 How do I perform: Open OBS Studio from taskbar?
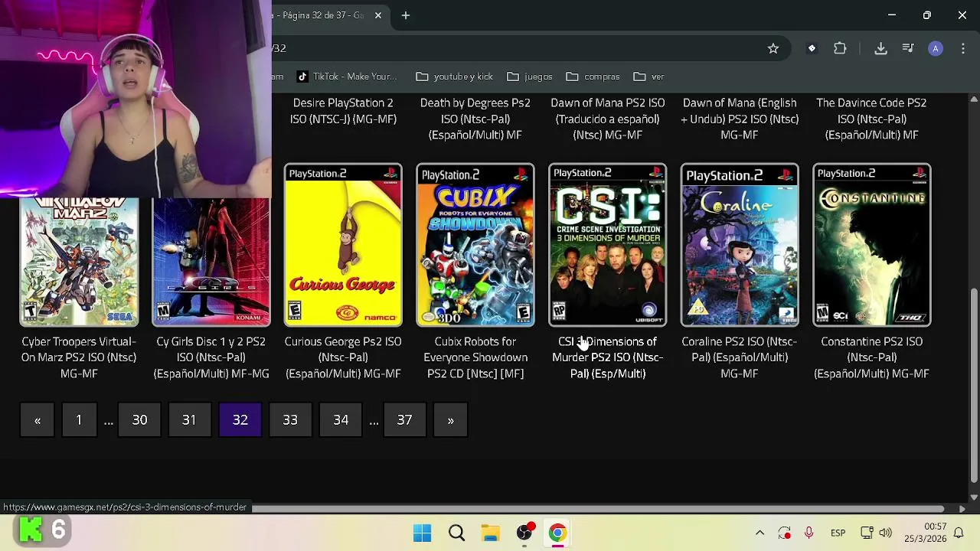(524, 533)
